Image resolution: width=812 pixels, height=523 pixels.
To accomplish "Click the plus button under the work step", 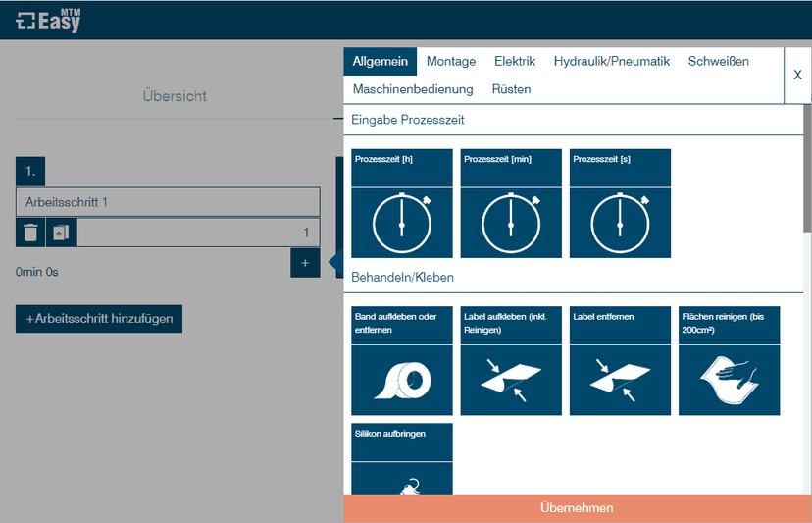I will tap(305, 263).
